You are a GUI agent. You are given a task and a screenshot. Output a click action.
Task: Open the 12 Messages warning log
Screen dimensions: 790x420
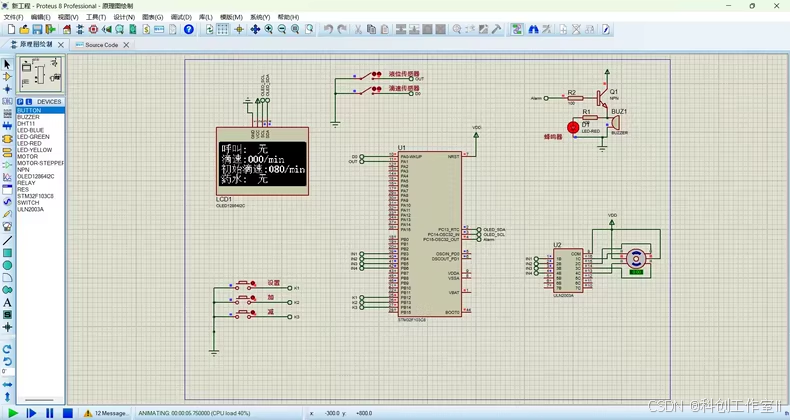(105, 413)
